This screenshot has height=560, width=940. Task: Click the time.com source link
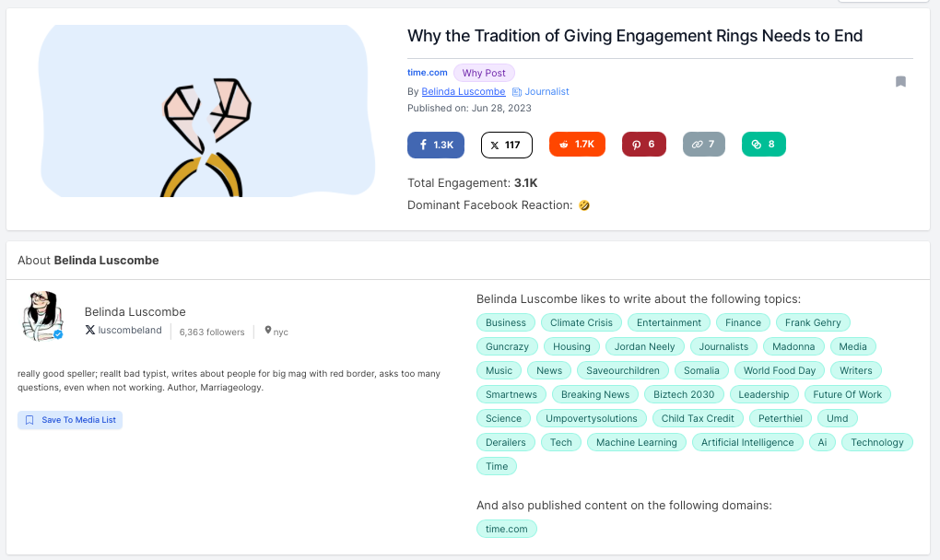click(427, 73)
